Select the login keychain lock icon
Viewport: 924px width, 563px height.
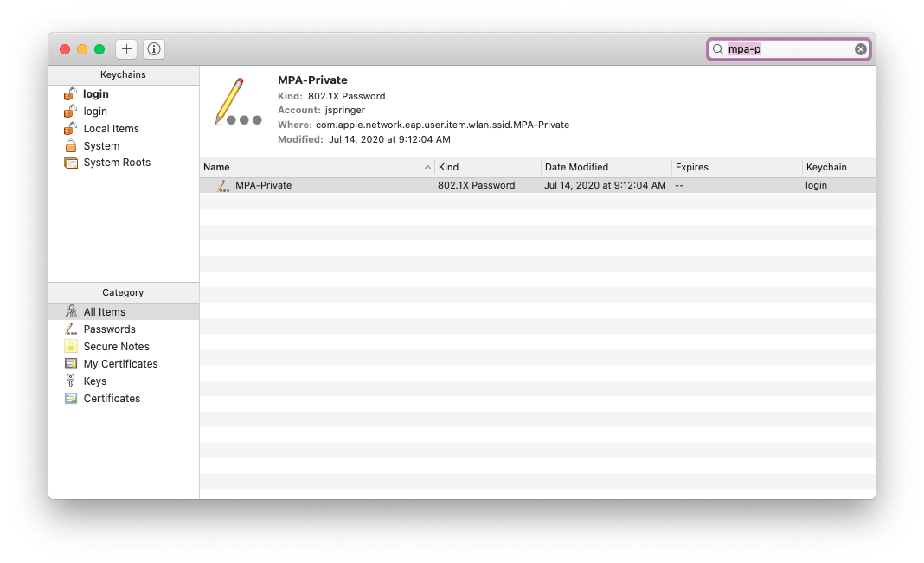pos(71,93)
